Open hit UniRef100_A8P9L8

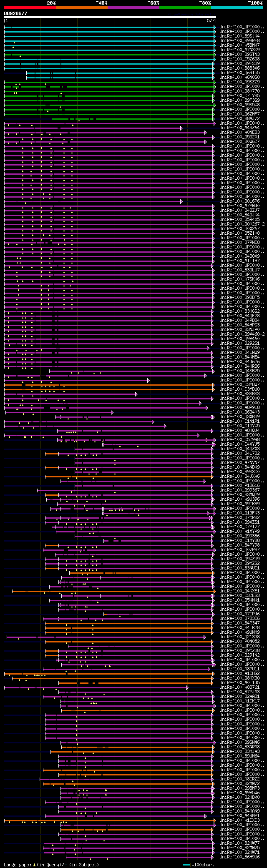[x=239, y=407]
